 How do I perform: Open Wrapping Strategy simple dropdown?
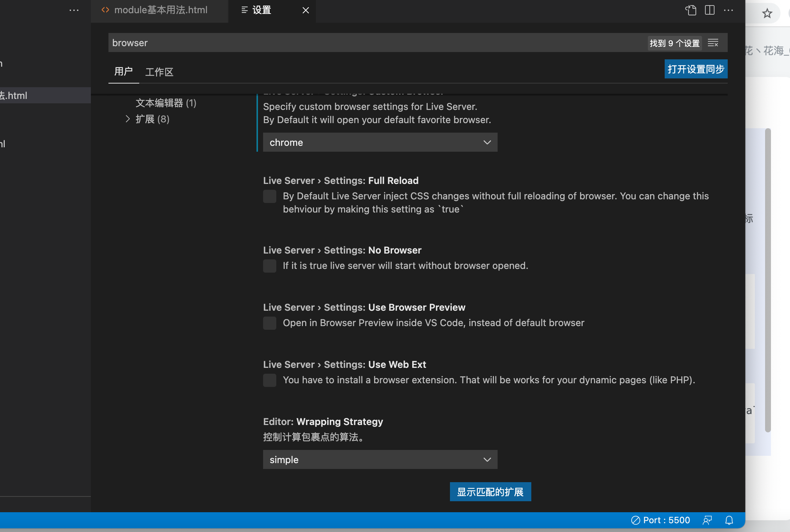(x=380, y=460)
